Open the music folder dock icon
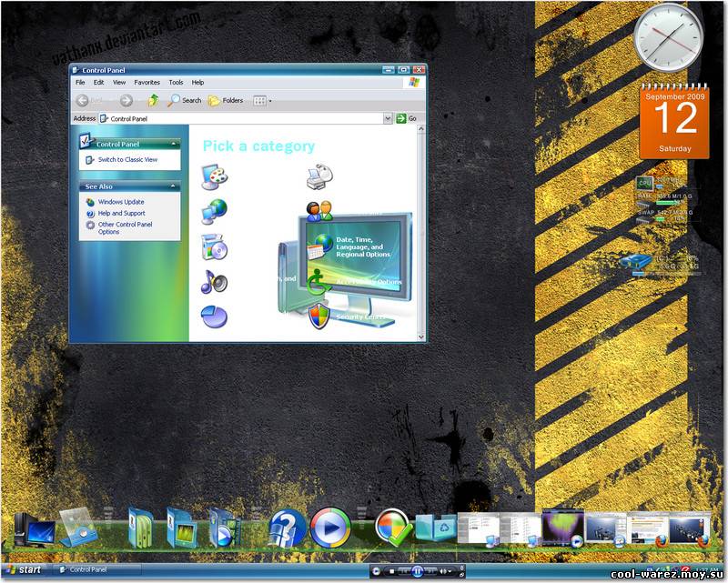This screenshot has height=583, width=728. point(182,528)
